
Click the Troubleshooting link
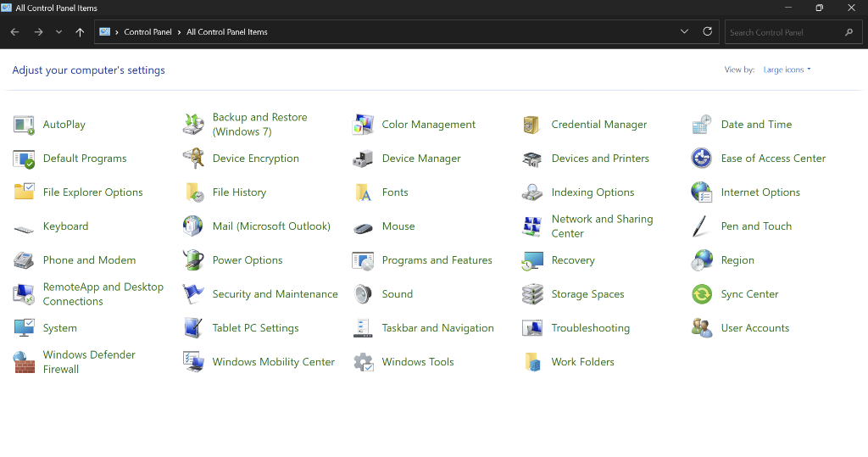pyautogui.click(x=590, y=328)
